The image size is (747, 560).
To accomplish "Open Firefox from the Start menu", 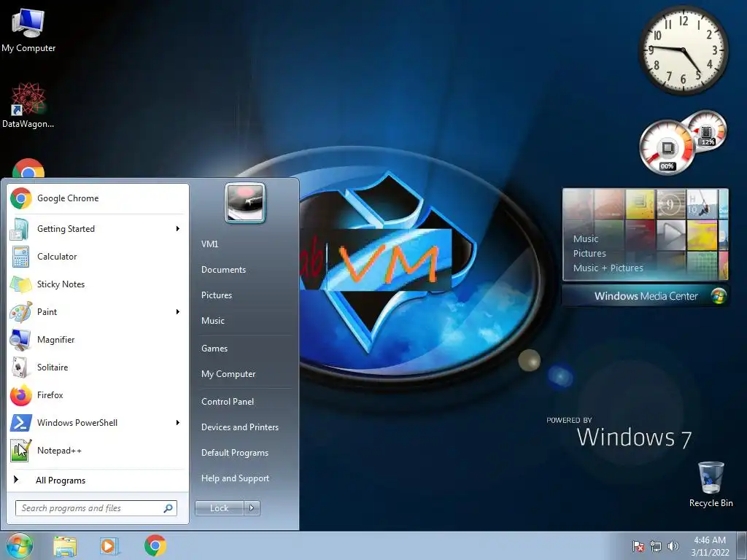I will (98, 394).
